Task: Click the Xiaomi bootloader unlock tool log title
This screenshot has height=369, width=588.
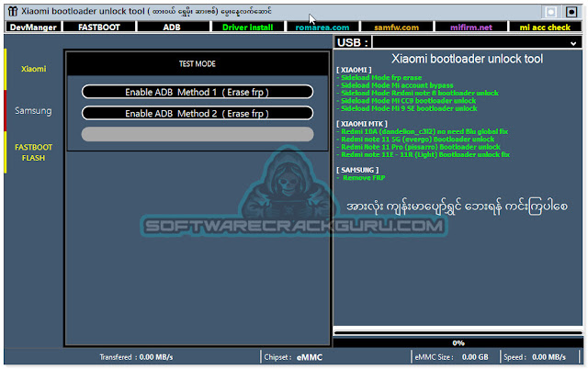Action: [468, 59]
